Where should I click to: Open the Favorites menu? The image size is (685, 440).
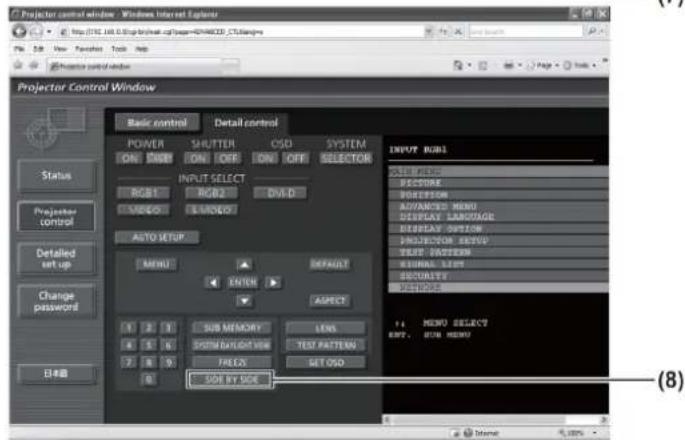tap(89, 49)
